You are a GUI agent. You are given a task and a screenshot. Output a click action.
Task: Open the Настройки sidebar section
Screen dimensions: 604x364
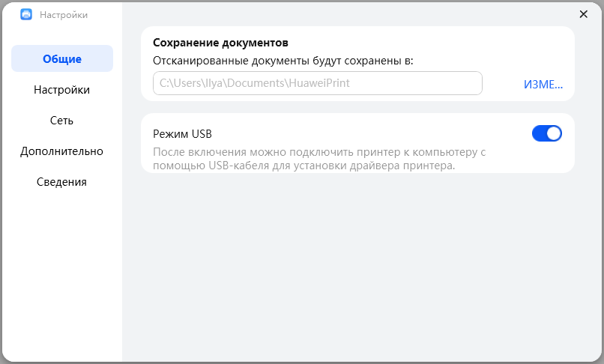tap(62, 90)
